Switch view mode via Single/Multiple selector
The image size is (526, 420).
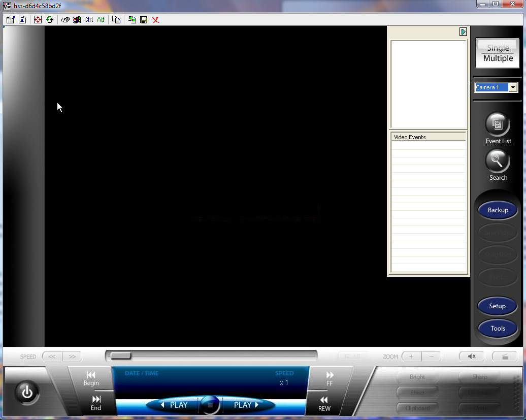[x=498, y=53]
